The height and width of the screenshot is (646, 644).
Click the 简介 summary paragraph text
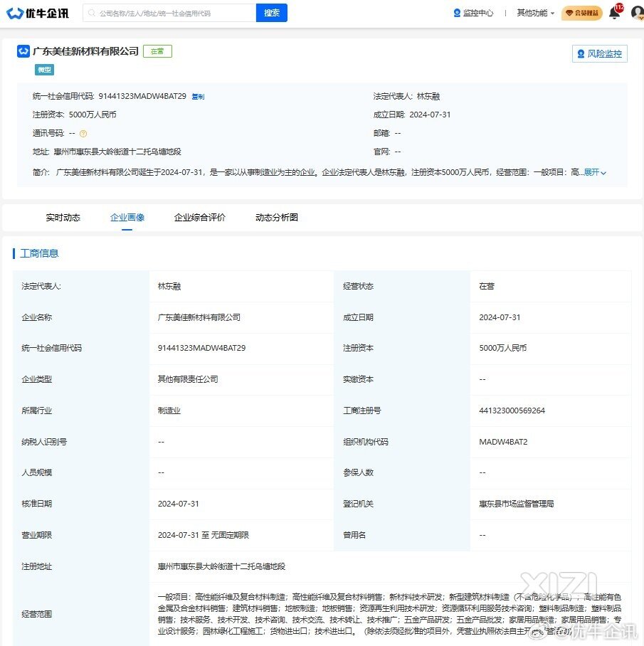click(x=318, y=172)
